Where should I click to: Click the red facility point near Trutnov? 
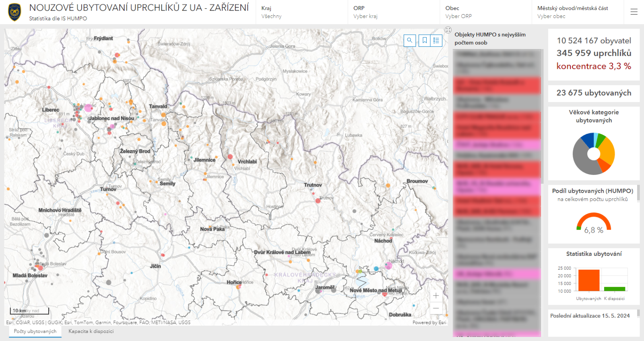pyautogui.click(x=318, y=200)
